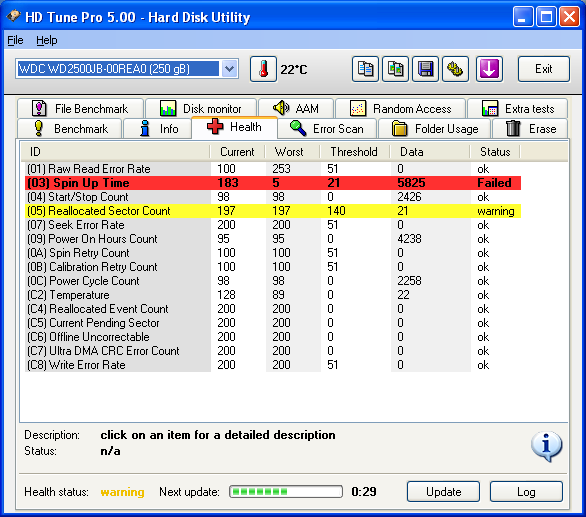Image resolution: width=586 pixels, height=517 pixels.
Task: Click the 0:29 countdown timer
Action: pos(364,492)
